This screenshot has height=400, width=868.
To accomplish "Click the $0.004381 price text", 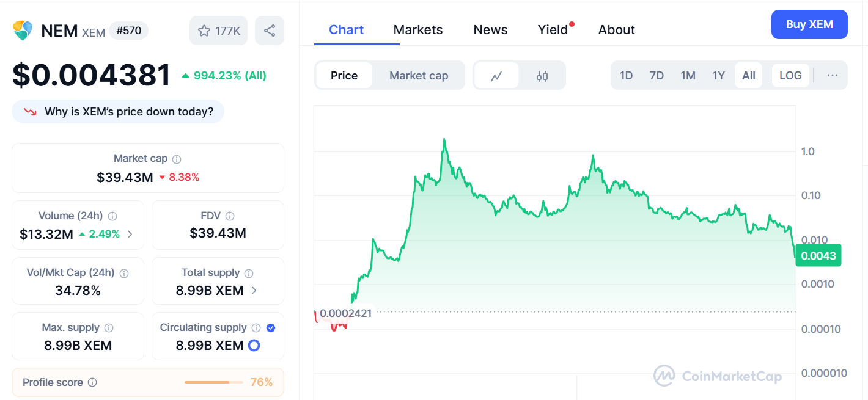I will 91,76.
